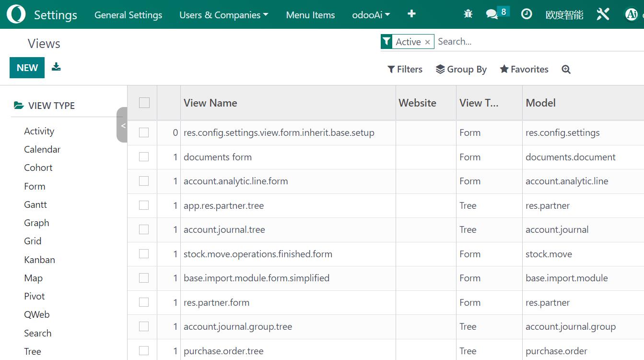Click model cell documents.document
Screen dimensions: 644x360
coord(571,157)
